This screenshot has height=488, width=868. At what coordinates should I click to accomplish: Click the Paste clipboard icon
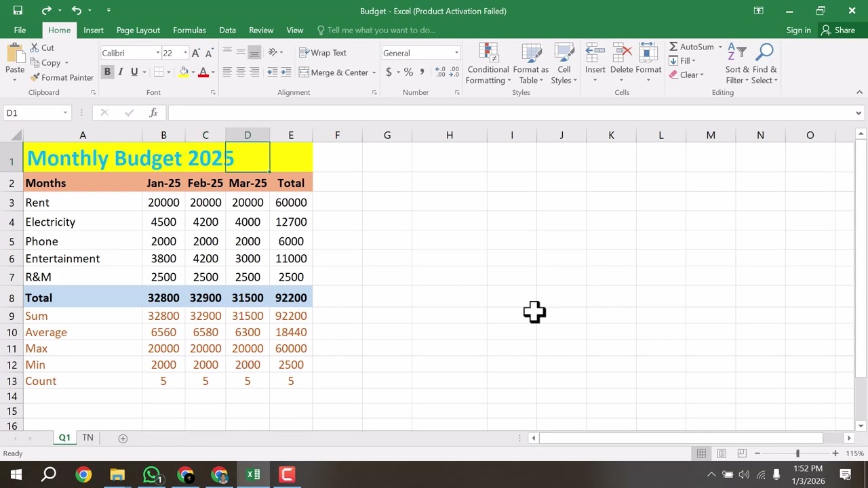tap(15, 54)
